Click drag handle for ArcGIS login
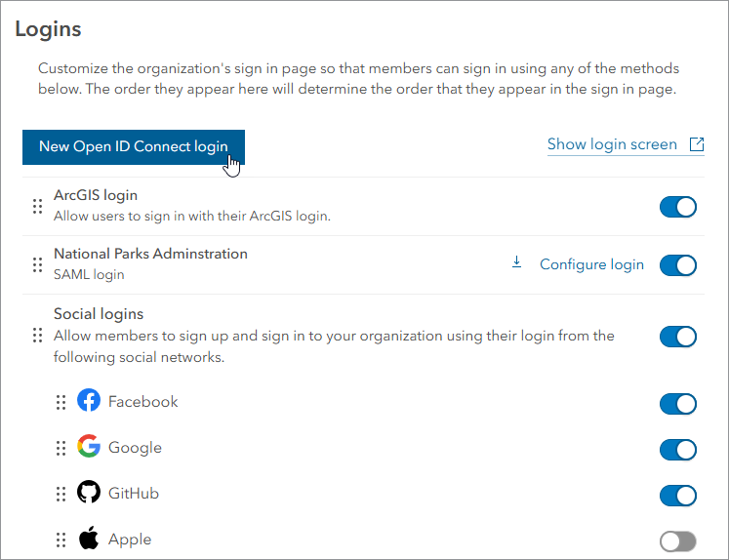This screenshot has height=560, width=729. (x=37, y=206)
